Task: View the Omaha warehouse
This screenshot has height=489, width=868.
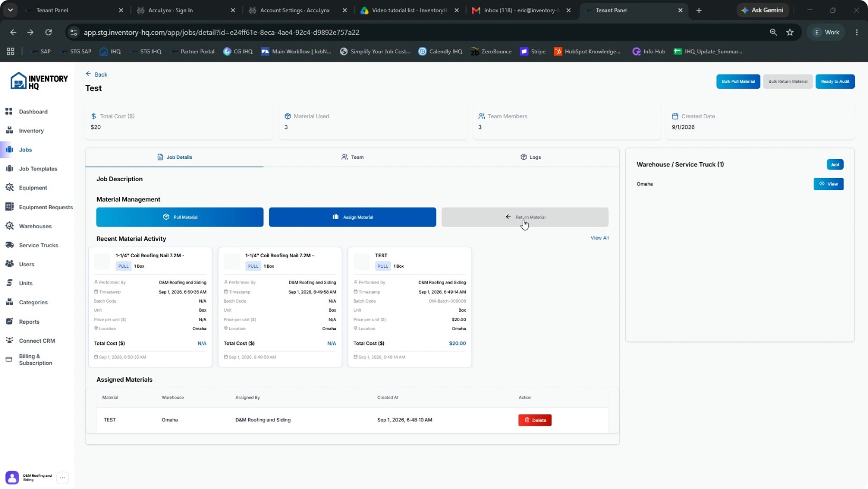Action: 828,184
